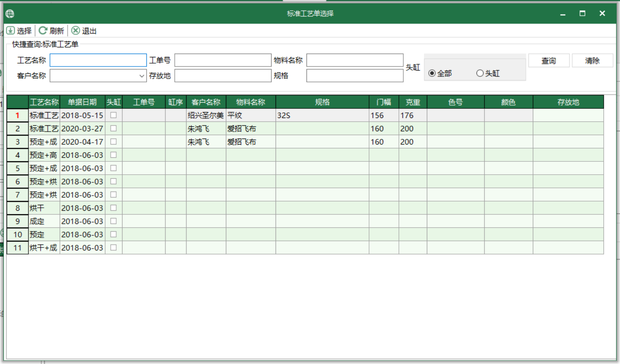Screen dimensions: 620x364
Task: Tick 头缸 checkbox in row 1
Action: [x=114, y=115]
